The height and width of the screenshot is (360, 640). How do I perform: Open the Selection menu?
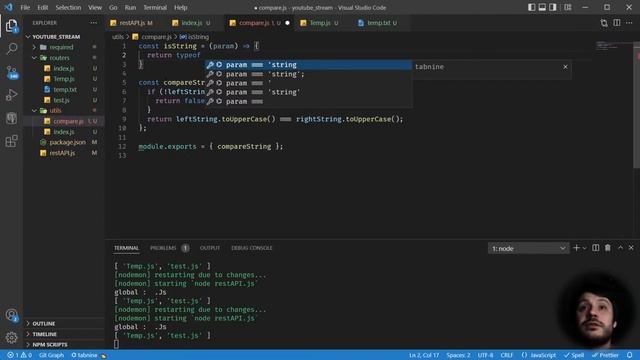pyautogui.click(x=68, y=7)
